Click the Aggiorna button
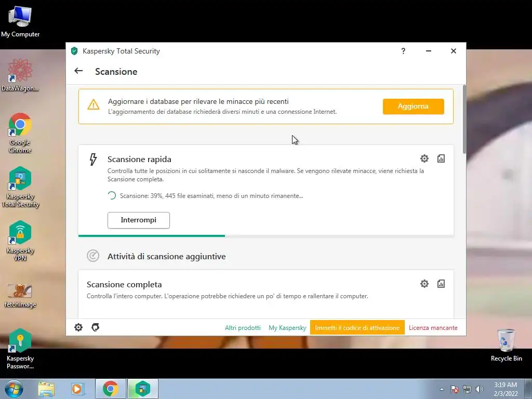 (x=413, y=107)
